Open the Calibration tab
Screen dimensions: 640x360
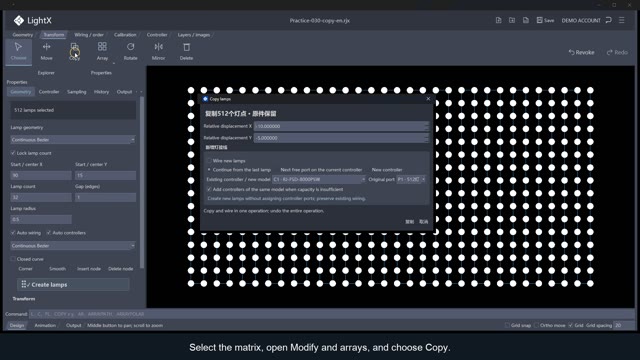click(x=125, y=35)
